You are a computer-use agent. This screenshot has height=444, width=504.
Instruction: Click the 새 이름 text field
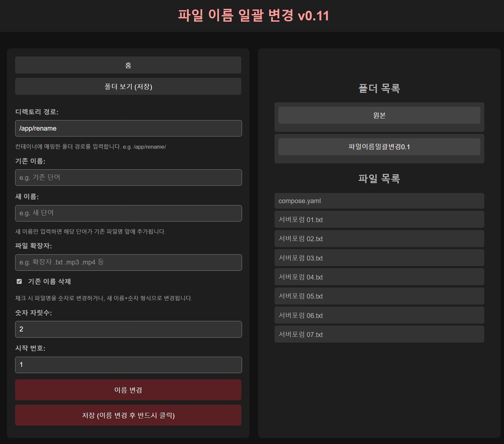128,213
